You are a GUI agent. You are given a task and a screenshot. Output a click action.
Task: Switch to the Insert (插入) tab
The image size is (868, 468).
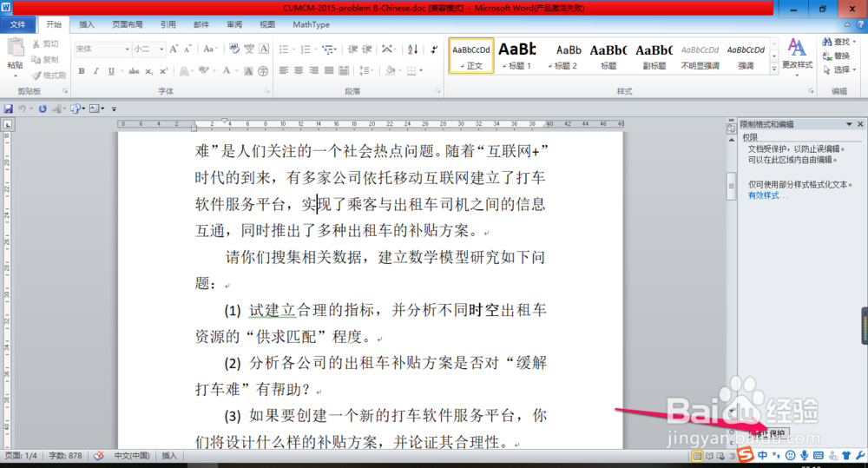pyautogui.click(x=87, y=24)
